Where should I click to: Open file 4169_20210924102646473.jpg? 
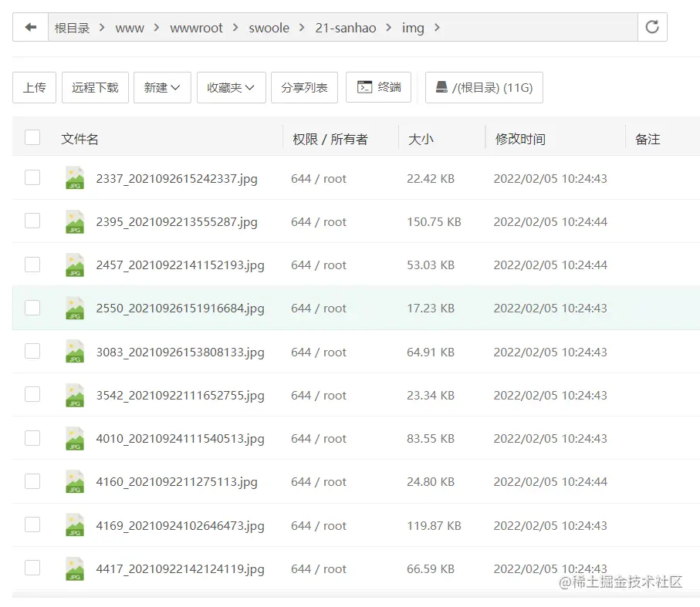click(181, 526)
